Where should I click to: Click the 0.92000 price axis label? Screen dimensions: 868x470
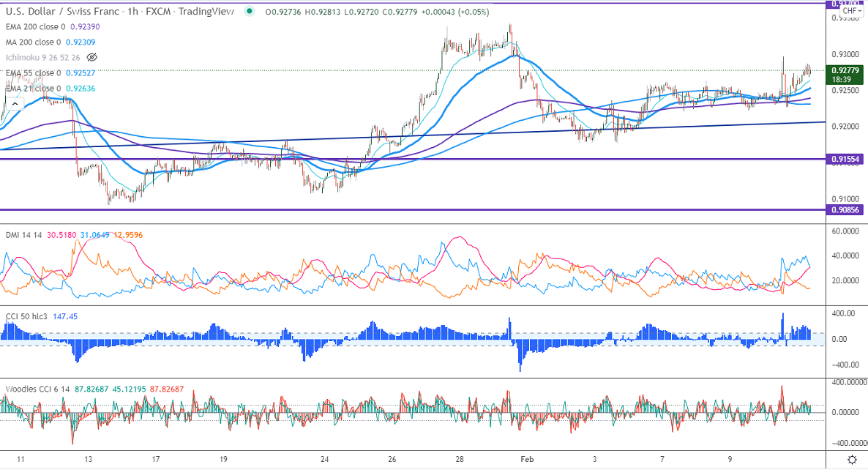845,126
